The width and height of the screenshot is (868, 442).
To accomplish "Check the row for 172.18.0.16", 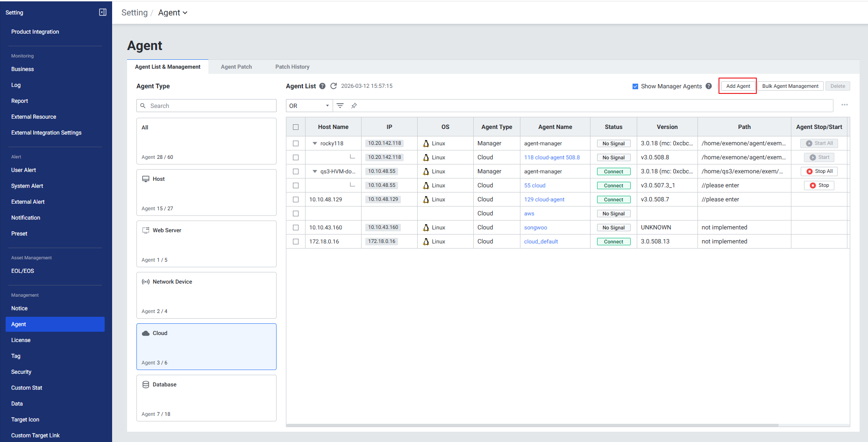I will 296,242.
